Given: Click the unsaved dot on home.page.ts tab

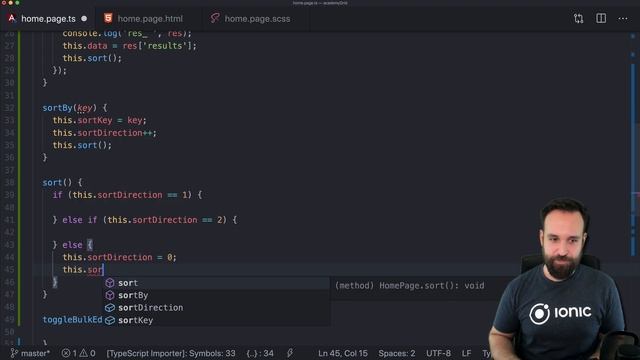Looking at the screenshot, I should (84, 19).
